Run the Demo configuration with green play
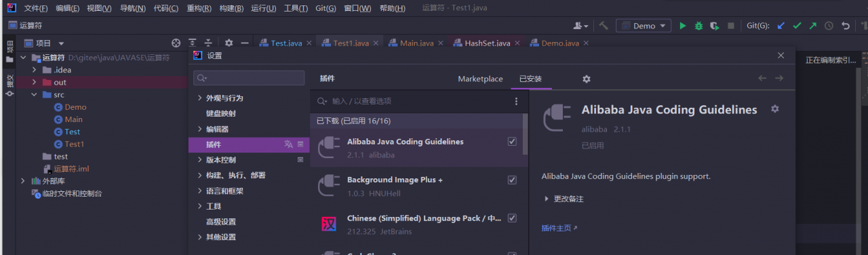Image resolution: width=868 pixels, height=255 pixels. (x=683, y=26)
